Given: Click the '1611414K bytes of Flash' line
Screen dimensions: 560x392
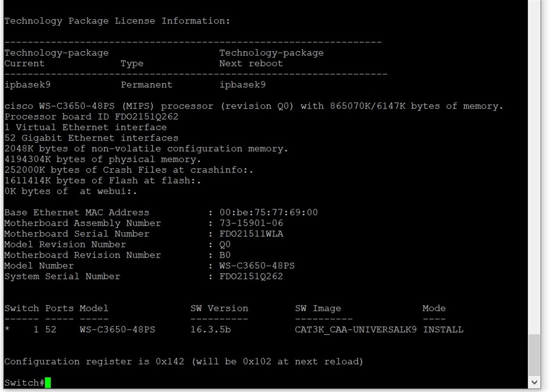Looking at the screenshot, I should [103, 181].
